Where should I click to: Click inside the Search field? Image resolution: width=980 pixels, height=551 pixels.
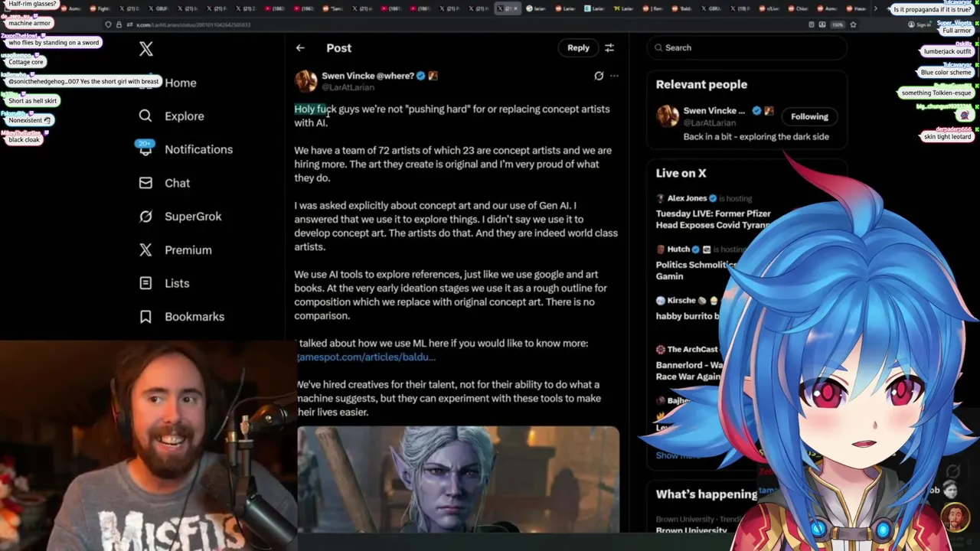tap(746, 47)
